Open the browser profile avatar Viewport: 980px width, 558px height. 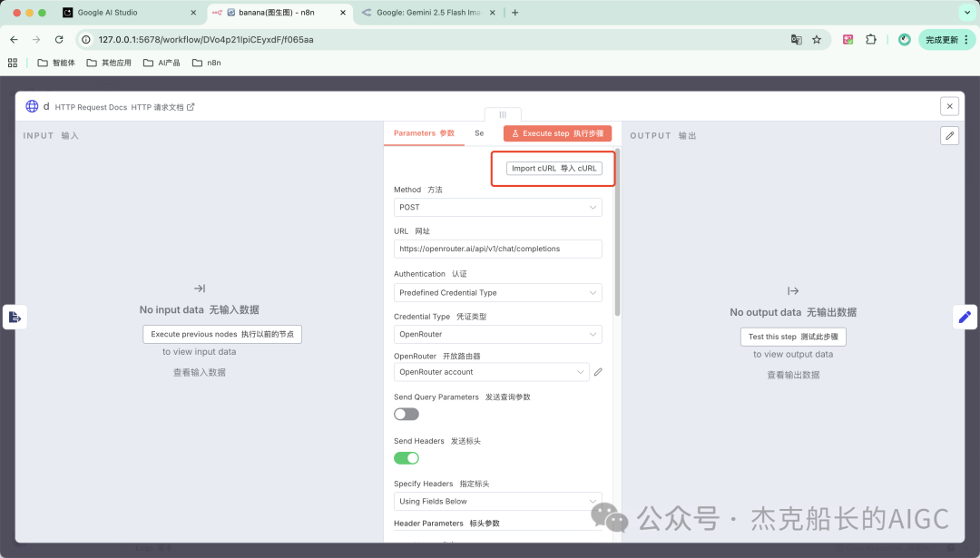point(905,39)
